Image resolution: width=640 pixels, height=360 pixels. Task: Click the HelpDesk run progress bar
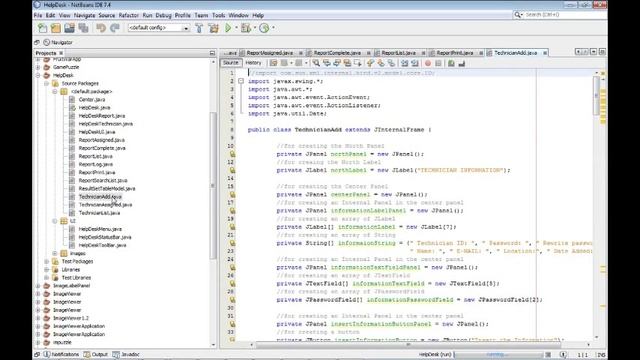[499, 354]
